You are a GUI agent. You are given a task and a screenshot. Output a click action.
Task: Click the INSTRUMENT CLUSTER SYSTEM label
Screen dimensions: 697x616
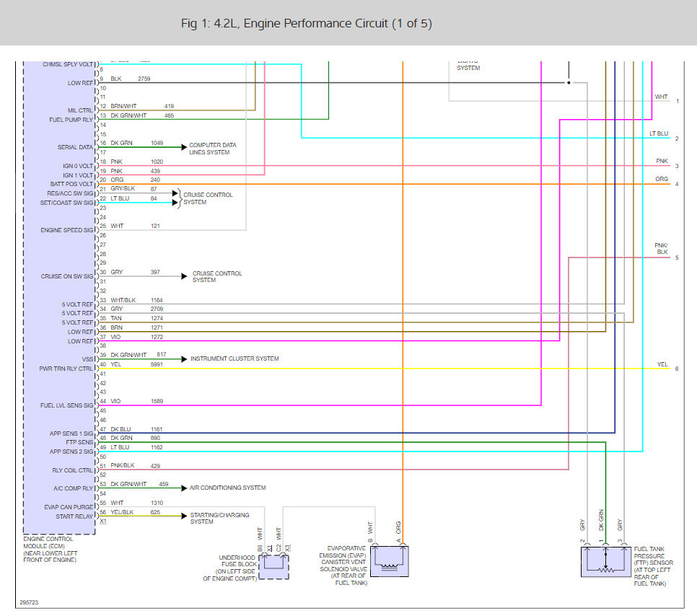click(234, 358)
